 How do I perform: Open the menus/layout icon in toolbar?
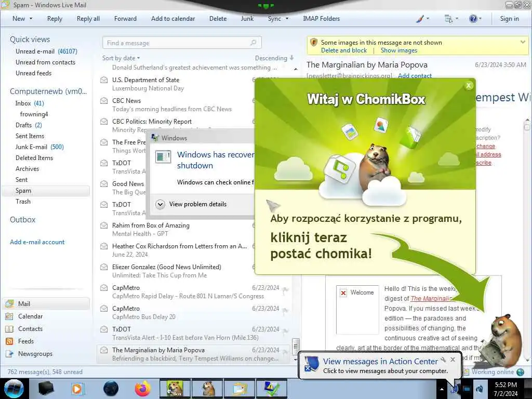point(448,19)
